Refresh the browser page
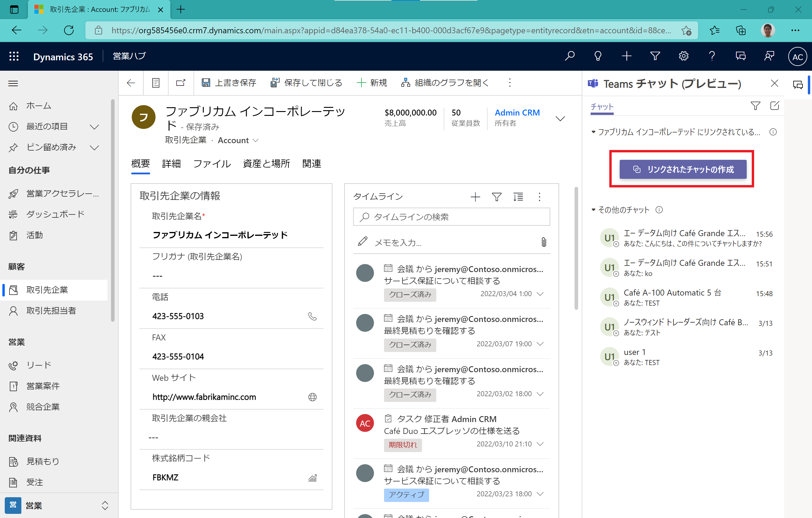The width and height of the screenshot is (812, 518). tap(69, 30)
